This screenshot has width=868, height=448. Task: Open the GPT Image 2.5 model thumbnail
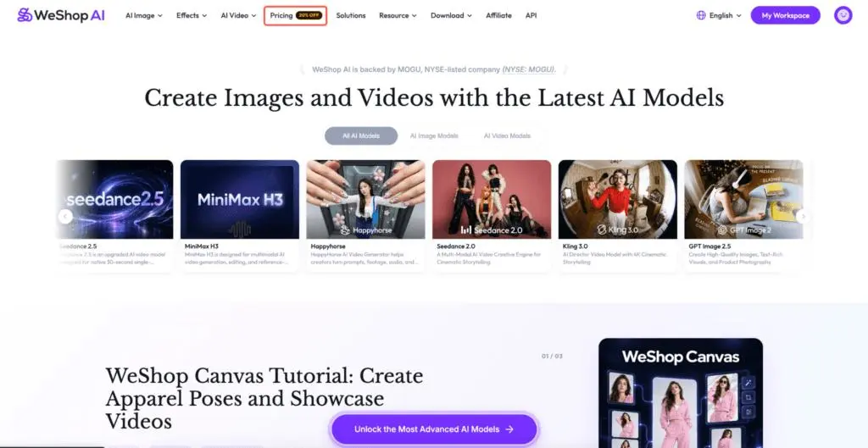click(x=743, y=200)
